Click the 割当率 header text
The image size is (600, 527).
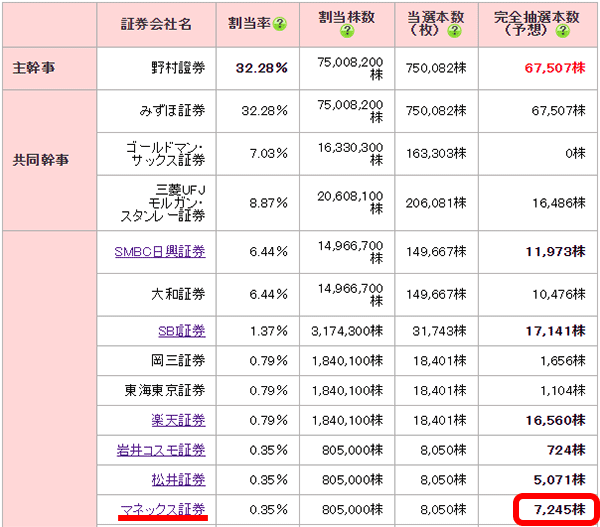pyautogui.click(x=249, y=24)
